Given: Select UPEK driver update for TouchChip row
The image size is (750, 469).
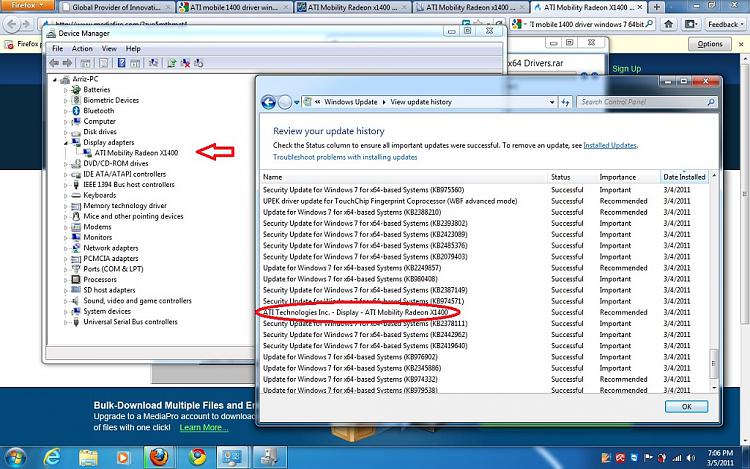Looking at the screenshot, I should click(x=483, y=201).
